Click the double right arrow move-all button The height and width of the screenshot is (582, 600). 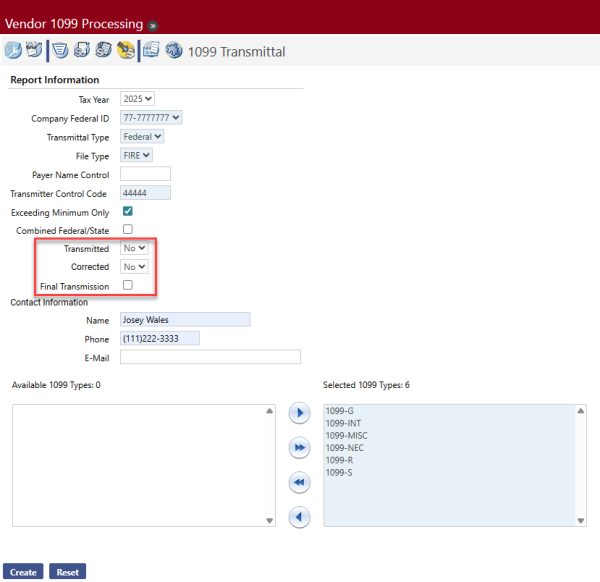(299, 448)
